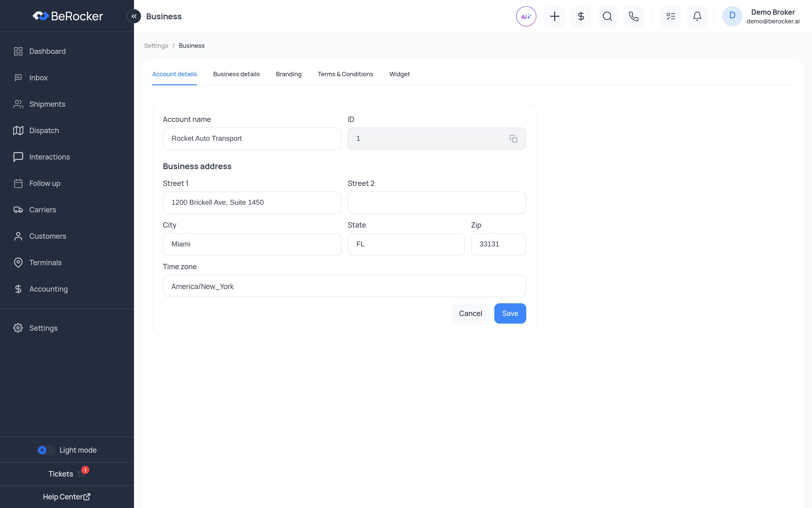Switch to the Branding tab

[289, 74]
